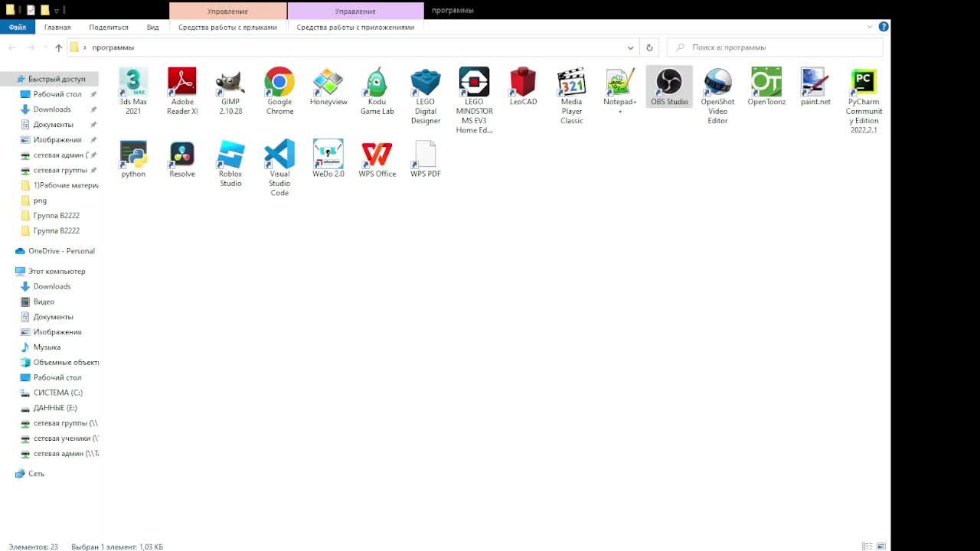Select the Media Player Classic shortcut
This screenshot has width=980, height=551.
click(x=572, y=96)
